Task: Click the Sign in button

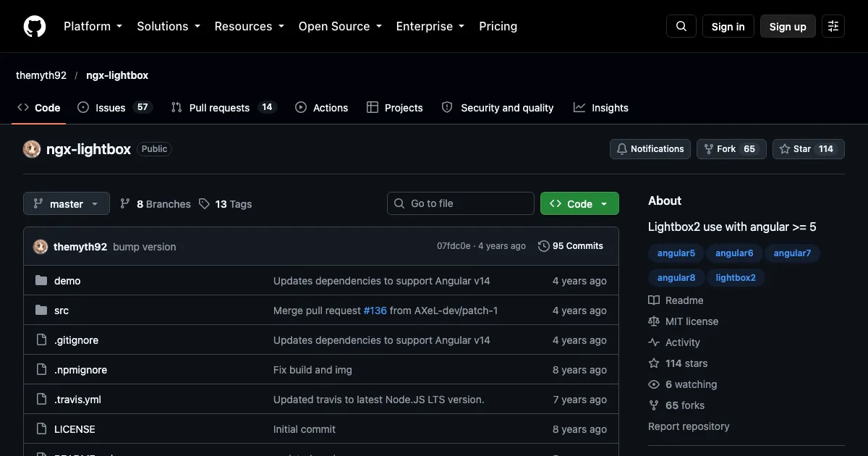Action: [x=728, y=26]
